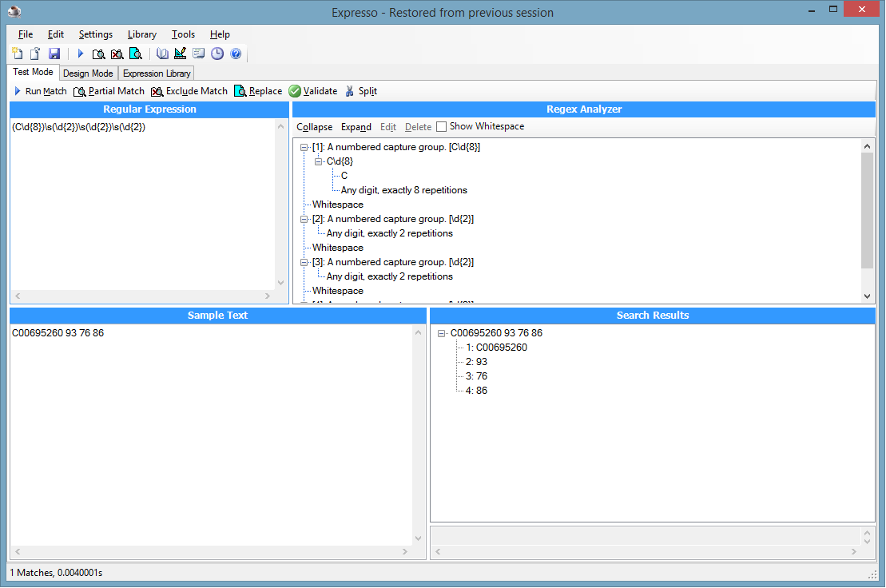This screenshot has width=886, height=588.
Task: Select the 'C' literal tree node
Action: click(344, 176)
